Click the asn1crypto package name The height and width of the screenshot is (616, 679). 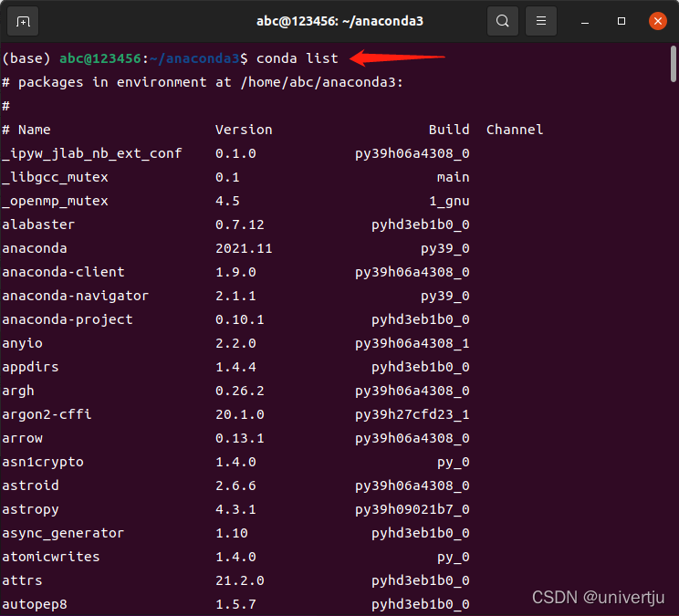point(43,463)
